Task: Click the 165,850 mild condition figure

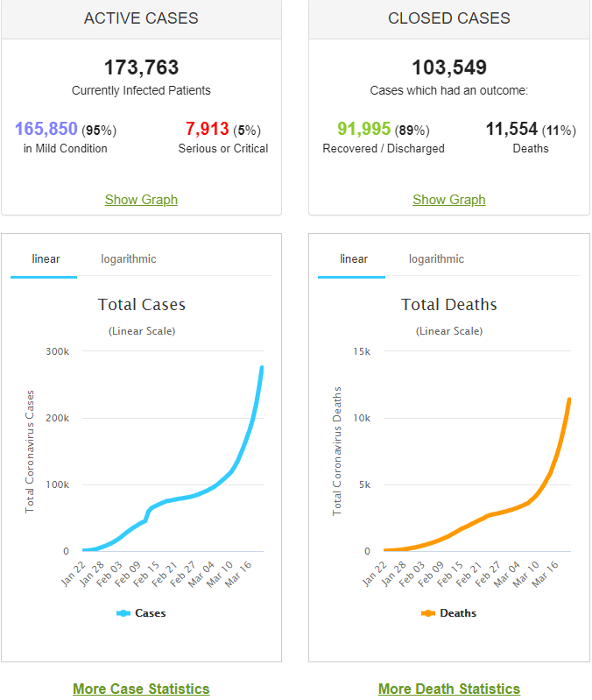Action: 46,129
